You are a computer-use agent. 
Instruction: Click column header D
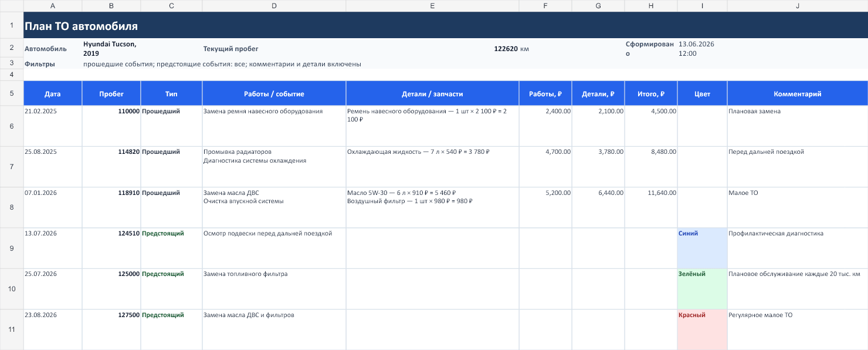pos(274,6)
